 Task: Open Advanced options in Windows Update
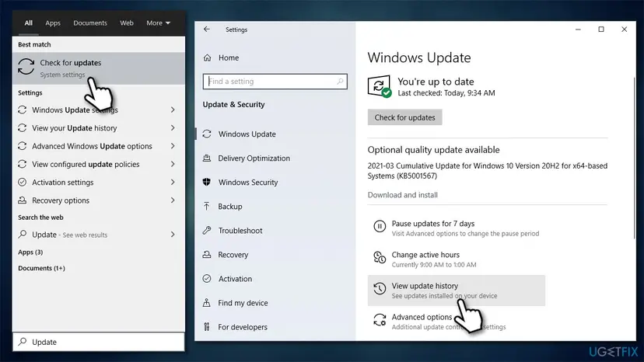(456, 322)
